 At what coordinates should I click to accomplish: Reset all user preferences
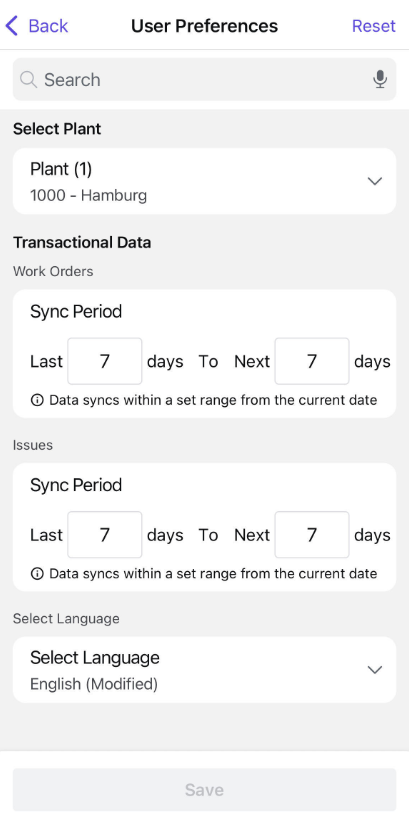374,26
